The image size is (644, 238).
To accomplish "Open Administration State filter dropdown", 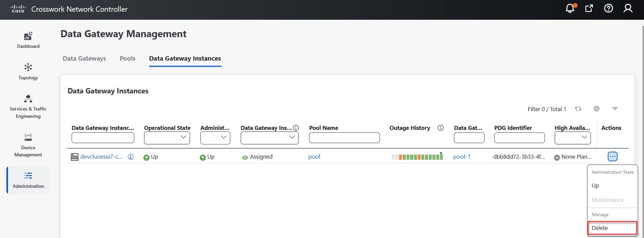I will pyautogui.click(x=215, y=138).
